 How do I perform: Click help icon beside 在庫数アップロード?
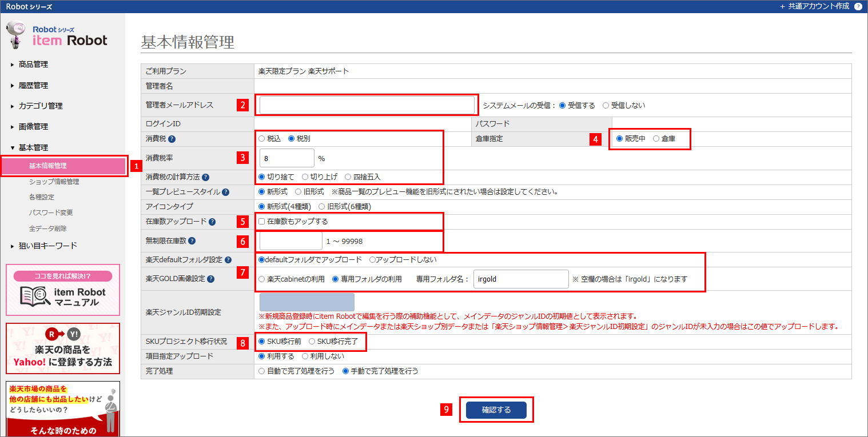click(212, 222)
